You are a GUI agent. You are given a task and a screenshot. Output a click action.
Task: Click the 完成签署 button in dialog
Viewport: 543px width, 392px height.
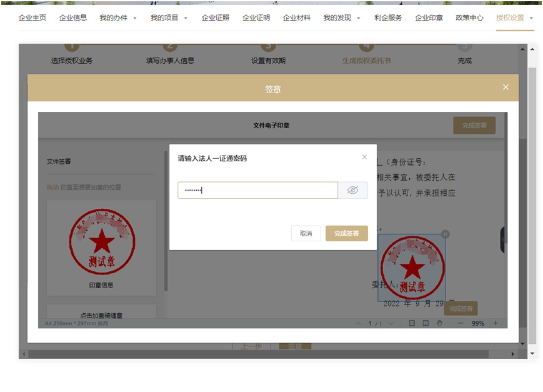[346, 233]
